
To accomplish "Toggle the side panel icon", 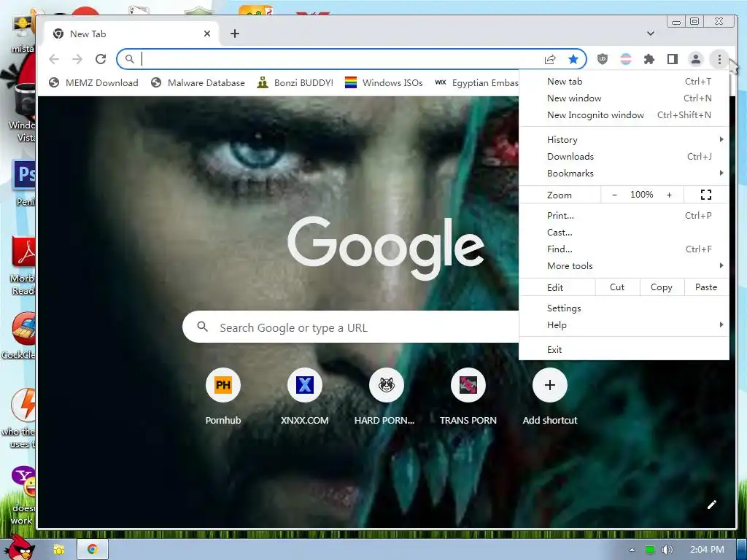I will [672, 59].
